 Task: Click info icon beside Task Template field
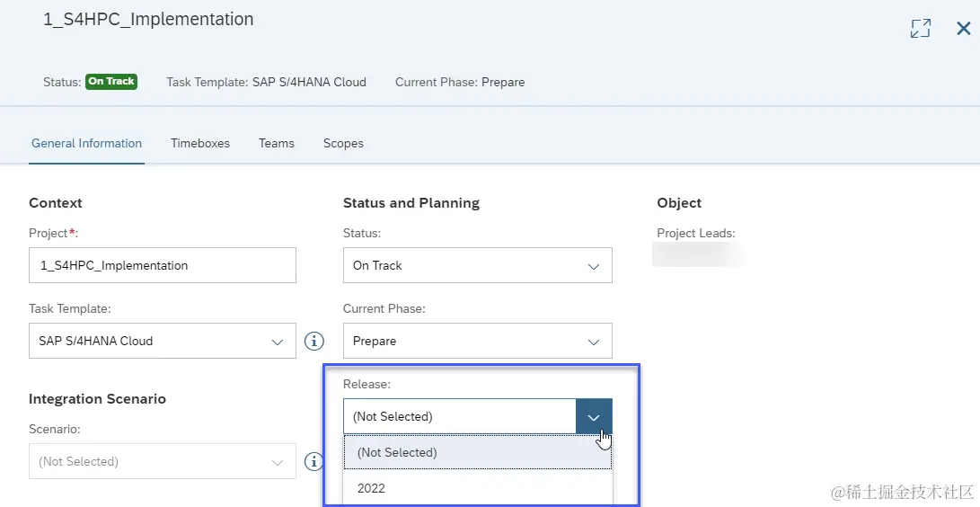click(x=313, y=342)
